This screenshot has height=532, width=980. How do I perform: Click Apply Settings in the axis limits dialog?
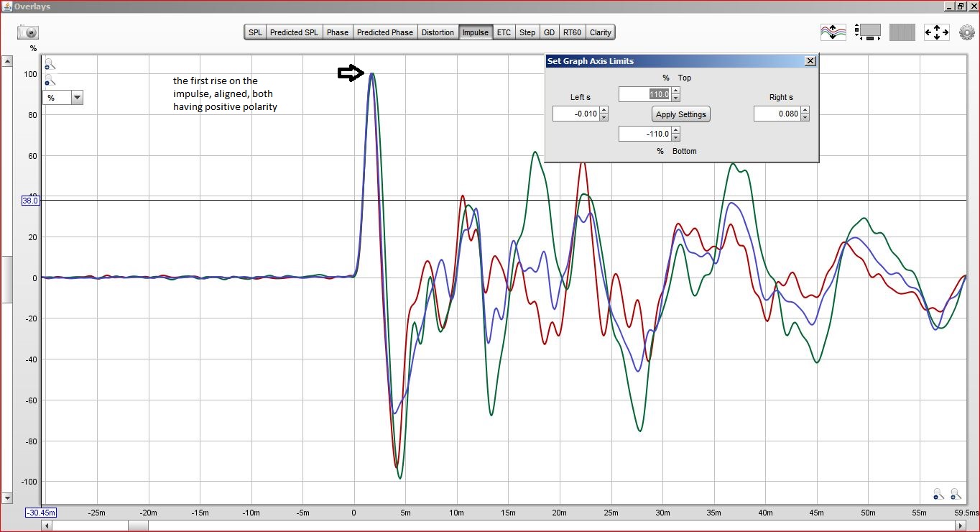pyautogui.click(x=681, y=114)
